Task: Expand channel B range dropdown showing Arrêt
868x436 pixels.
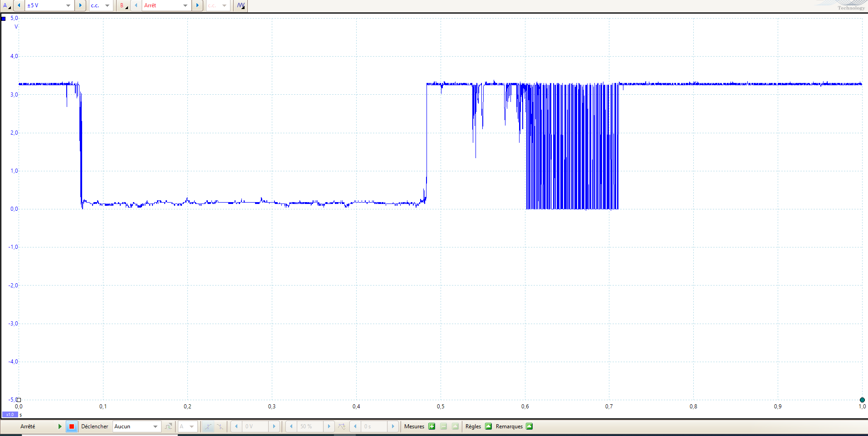Action: pos(185,5)
